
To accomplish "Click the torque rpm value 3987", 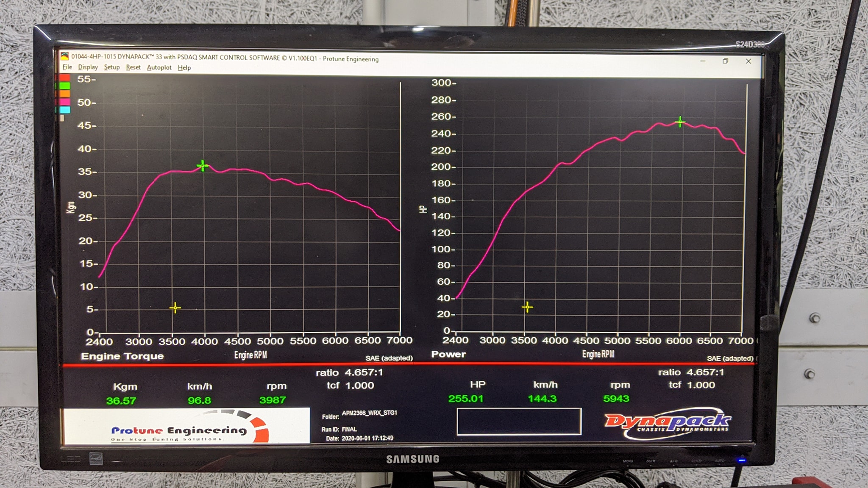I will click(273, 400).
